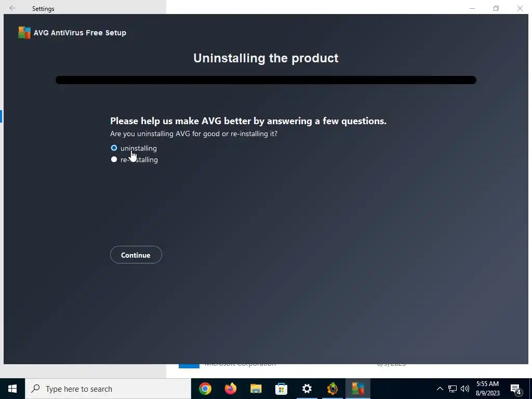Minimize the Settings window
532x399 pixels.
(x=472, y=8)
